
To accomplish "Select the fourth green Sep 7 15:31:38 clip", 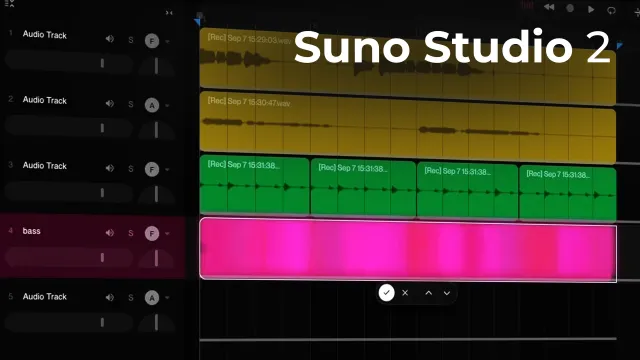I will [x=568, y=194].
